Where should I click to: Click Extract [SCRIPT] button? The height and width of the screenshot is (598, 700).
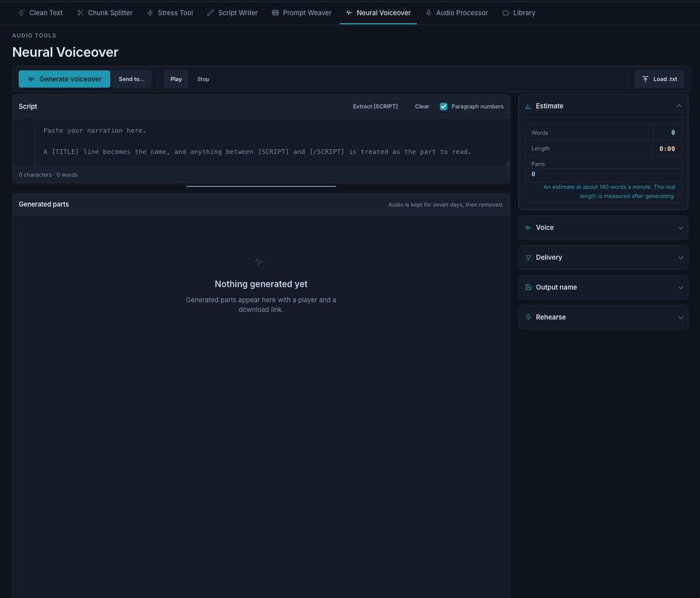(x=375, y=106)
